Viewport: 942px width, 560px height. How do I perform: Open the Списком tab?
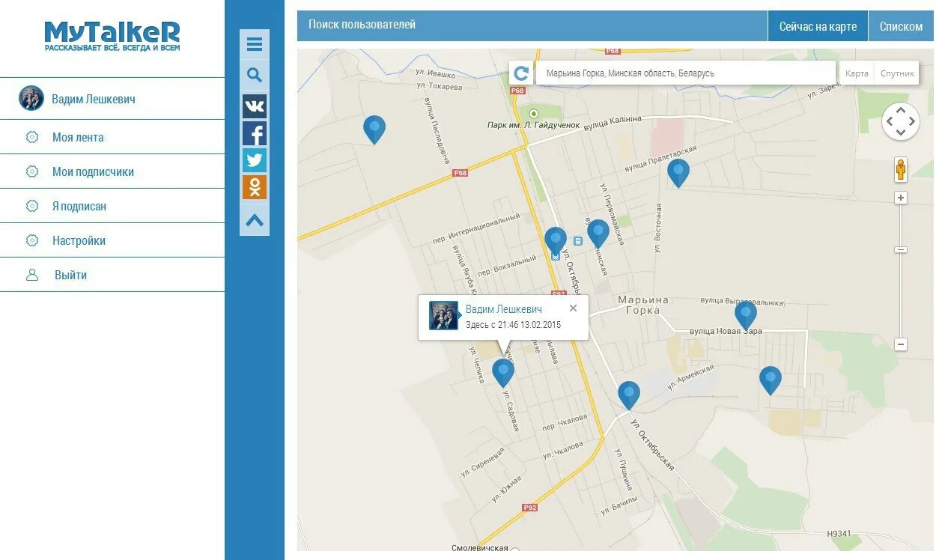901,26
